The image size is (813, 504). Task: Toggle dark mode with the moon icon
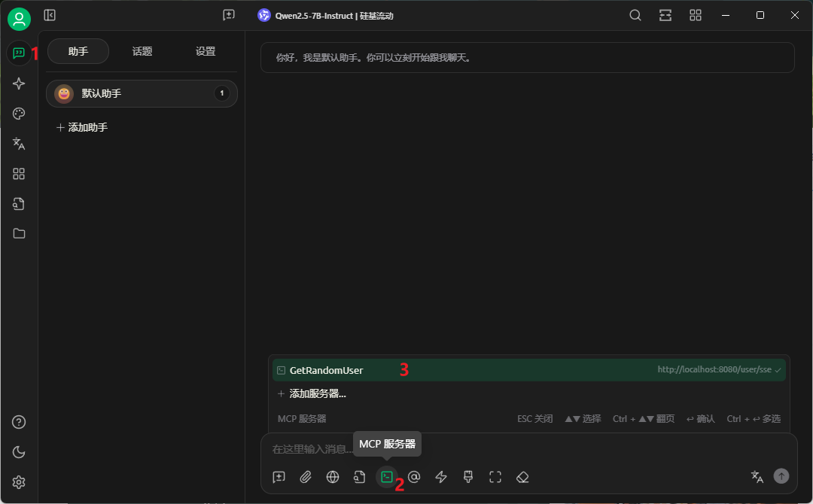(19, 452)
